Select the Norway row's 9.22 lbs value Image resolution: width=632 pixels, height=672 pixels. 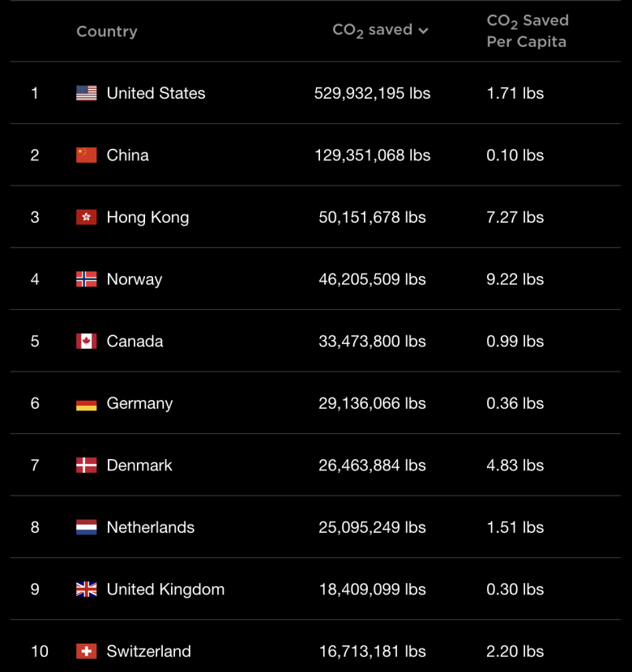(x=515, y=279)
